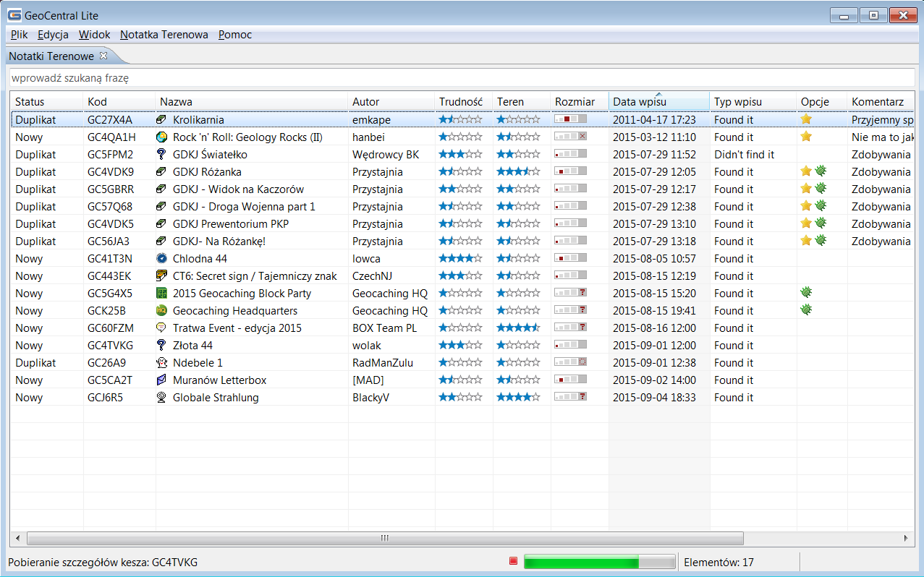Open the Plik menu
Viewport: 924px width, 577px height.
(19, 35)
